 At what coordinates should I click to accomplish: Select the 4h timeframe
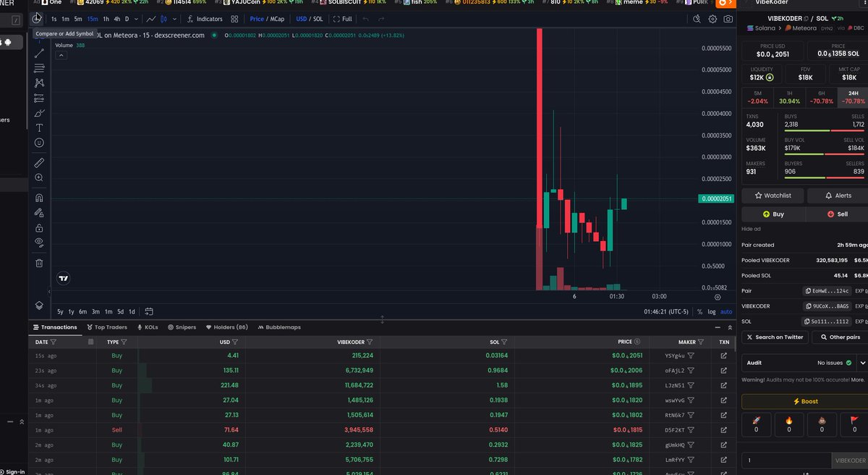tap(117, 19)
